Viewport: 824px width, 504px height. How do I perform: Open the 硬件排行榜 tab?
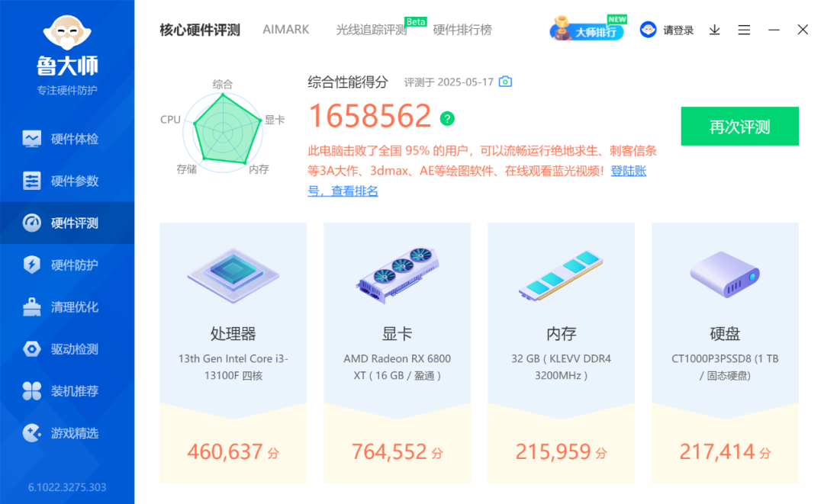(x=462, y=30)
